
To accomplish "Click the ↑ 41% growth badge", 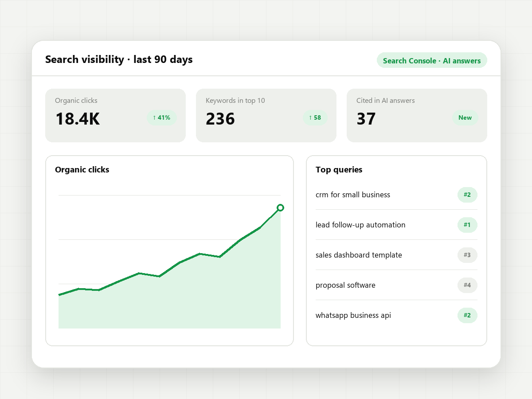I will (x=162, y=117).
